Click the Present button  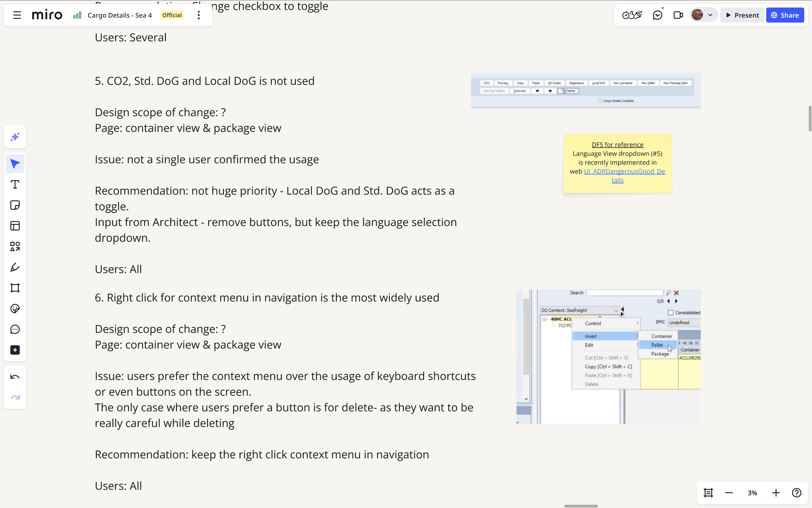[742, 15]
